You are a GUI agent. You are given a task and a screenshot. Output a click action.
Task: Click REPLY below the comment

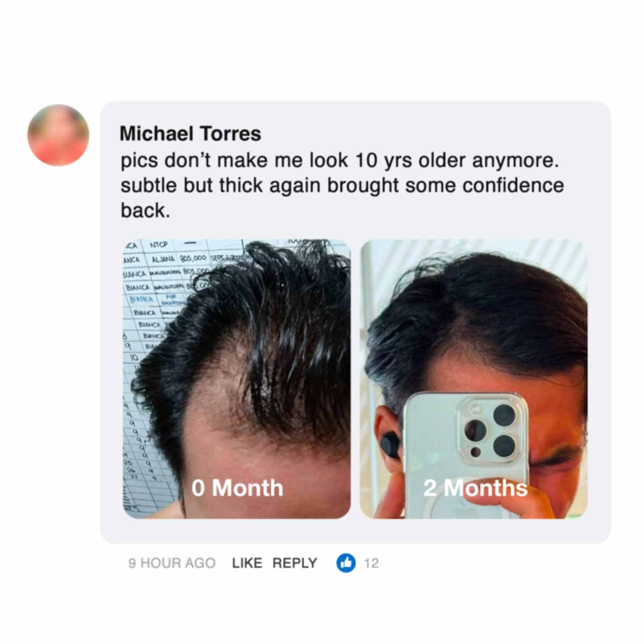(x=295, y=563)
